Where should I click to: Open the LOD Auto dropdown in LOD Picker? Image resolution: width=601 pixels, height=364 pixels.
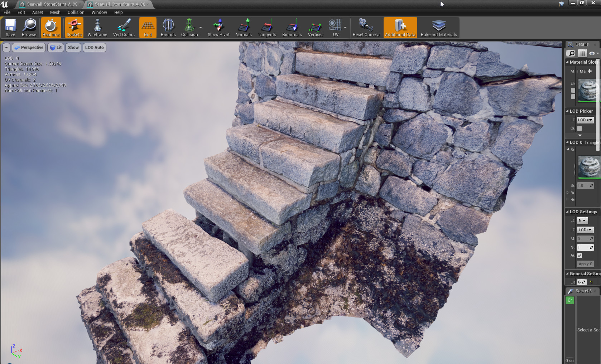[x=585, y=120]
